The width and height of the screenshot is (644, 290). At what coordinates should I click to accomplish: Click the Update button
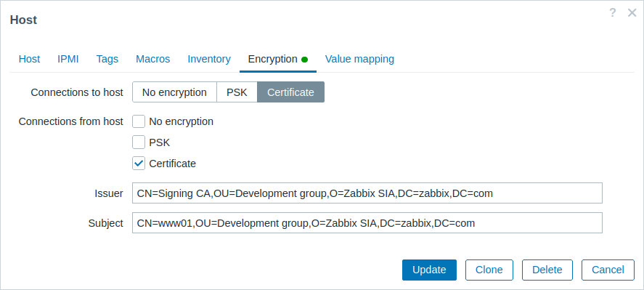429,270
